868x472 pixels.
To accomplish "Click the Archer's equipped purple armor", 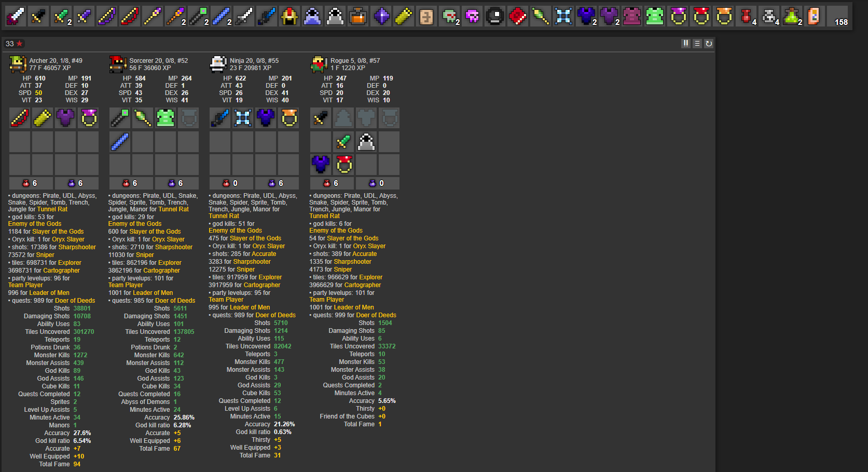I will [65, 118].
